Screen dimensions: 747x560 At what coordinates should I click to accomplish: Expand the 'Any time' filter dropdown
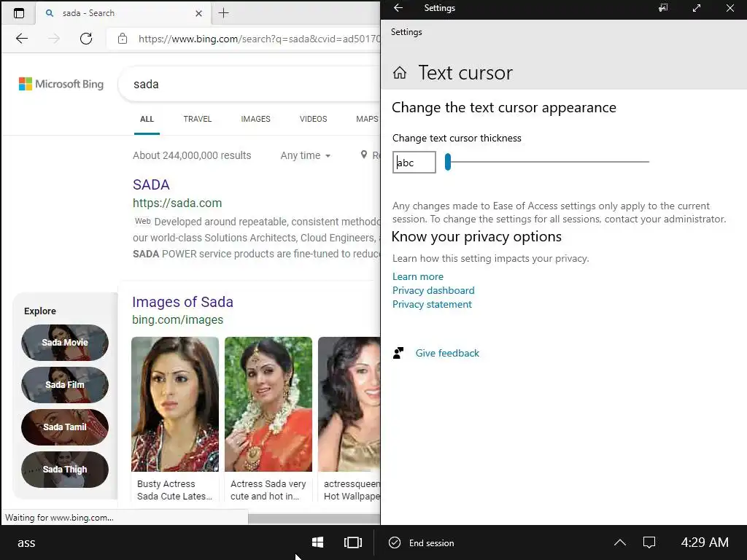(306, 156)
